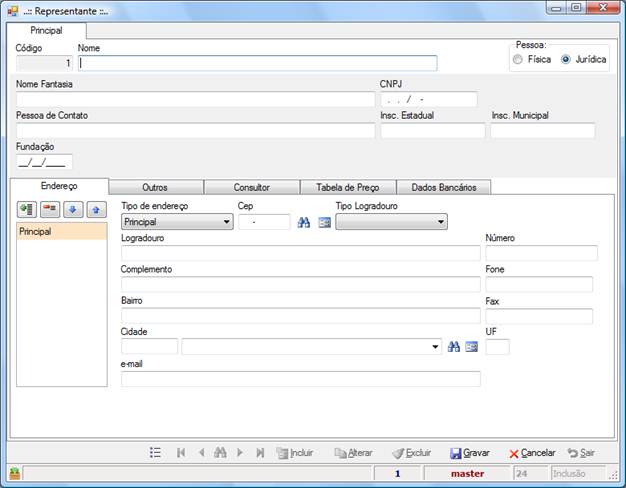Open the card icon beside Cep search

(x=325, y=222)
